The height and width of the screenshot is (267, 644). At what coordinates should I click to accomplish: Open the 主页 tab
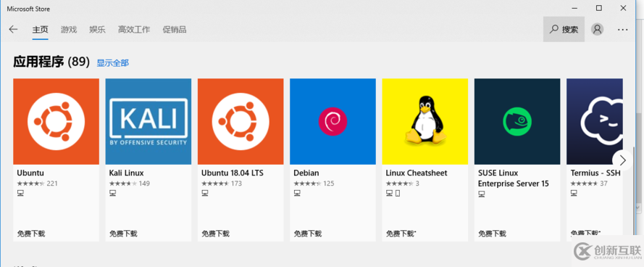(41, 30)
